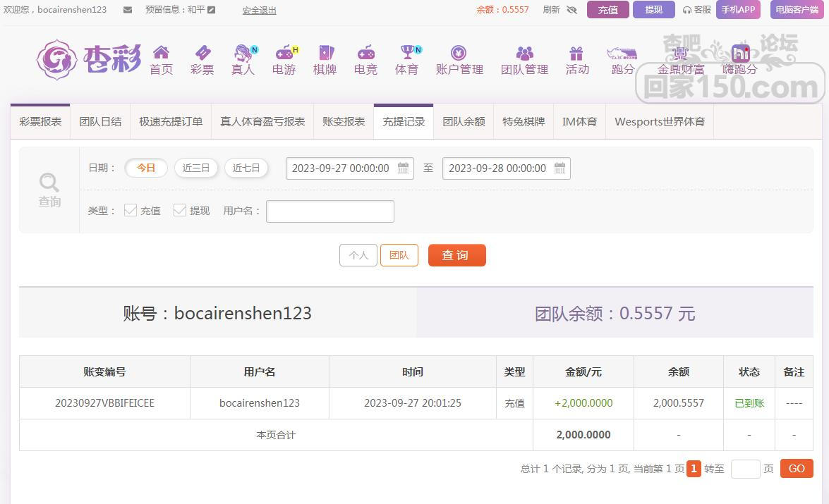Click 刷新 balance refresh
Viewport: 829px width, 504px height.
(552, 9)
